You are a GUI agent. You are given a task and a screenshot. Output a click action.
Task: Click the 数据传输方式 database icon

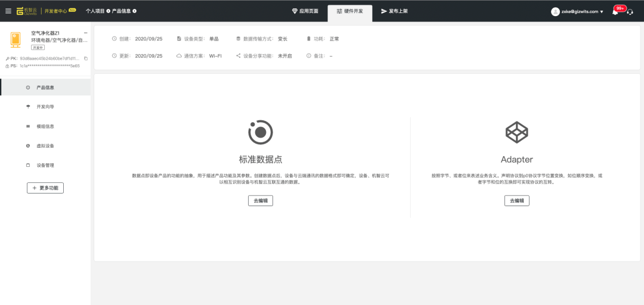tap(238, 39)
